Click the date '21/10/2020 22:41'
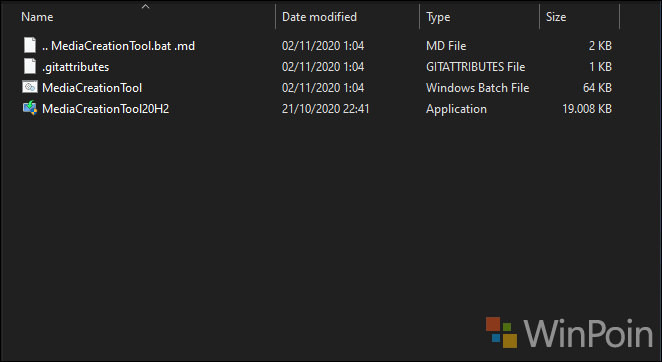The width and height of the screenshot is (662, 362). (x=326, y=109)
